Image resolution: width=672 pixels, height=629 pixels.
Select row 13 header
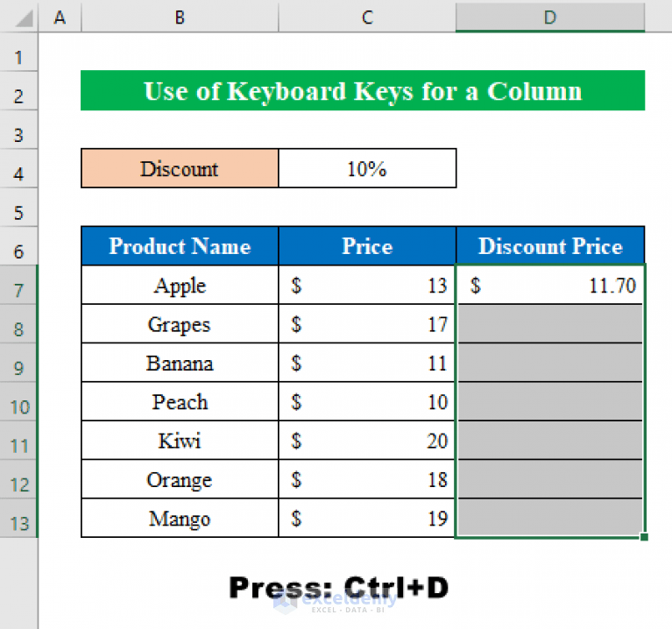18,519
